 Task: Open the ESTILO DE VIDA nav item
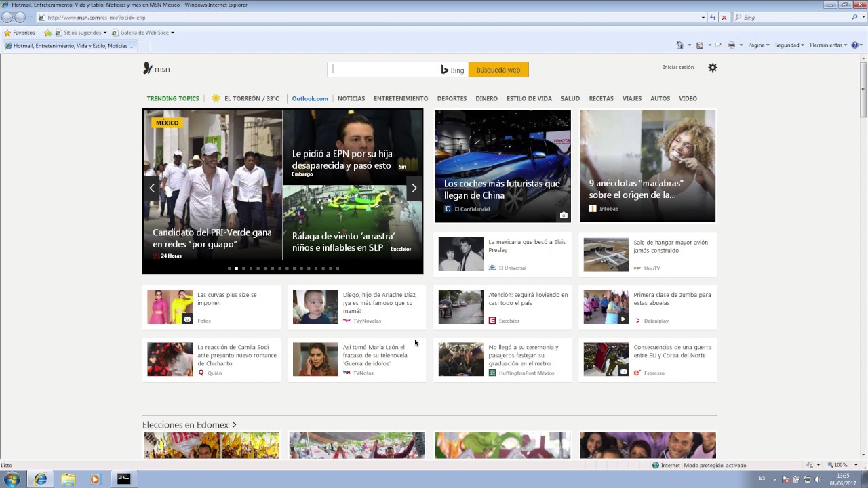click(529, 98)
